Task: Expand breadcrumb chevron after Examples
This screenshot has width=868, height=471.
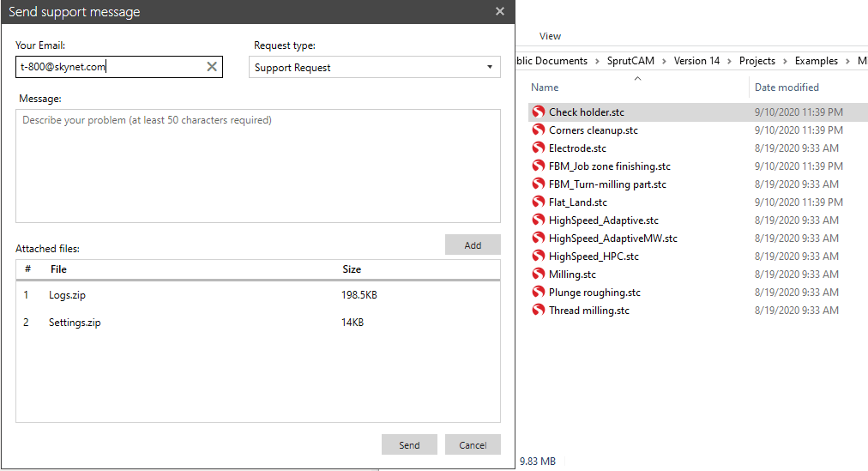Action: click(847, 62)
